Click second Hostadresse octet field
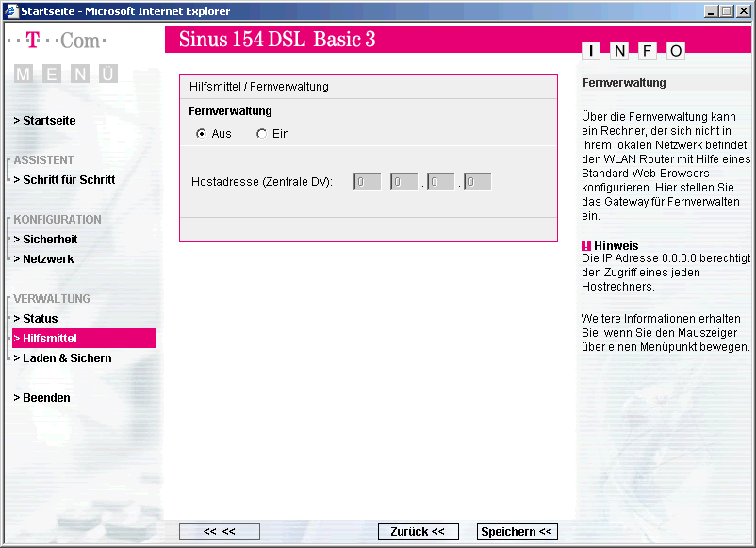 pos(404,181)
